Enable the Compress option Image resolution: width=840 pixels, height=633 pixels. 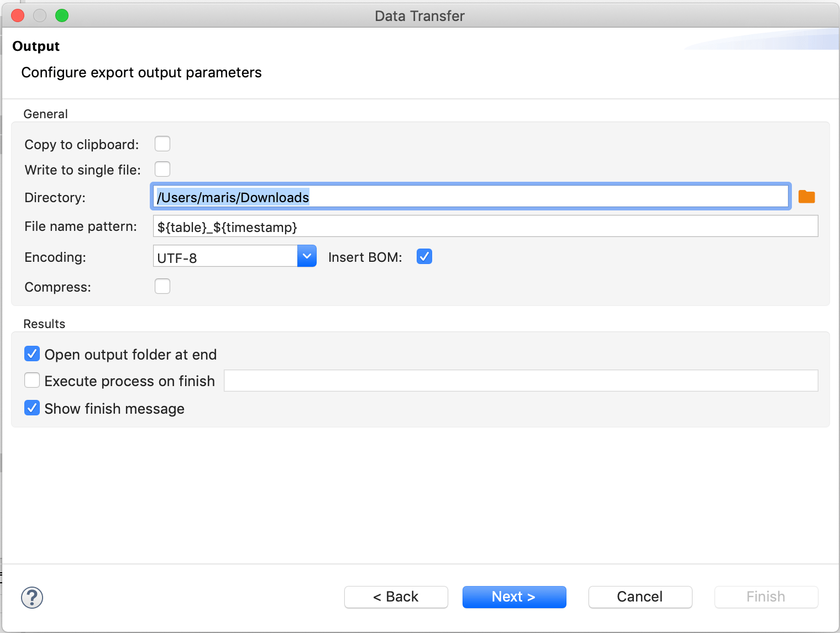[162, 286]
